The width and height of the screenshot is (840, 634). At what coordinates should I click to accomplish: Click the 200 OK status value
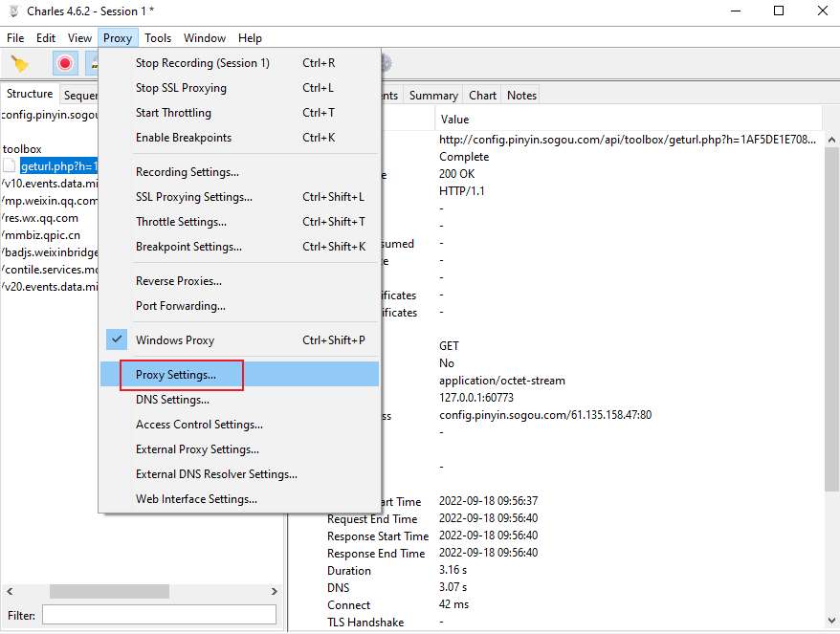click(457, 174)
